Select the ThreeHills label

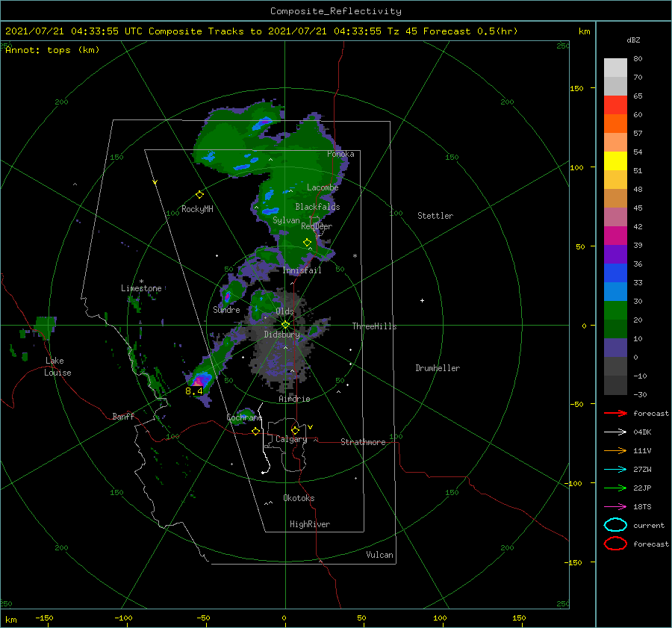(x=374, y=326)
